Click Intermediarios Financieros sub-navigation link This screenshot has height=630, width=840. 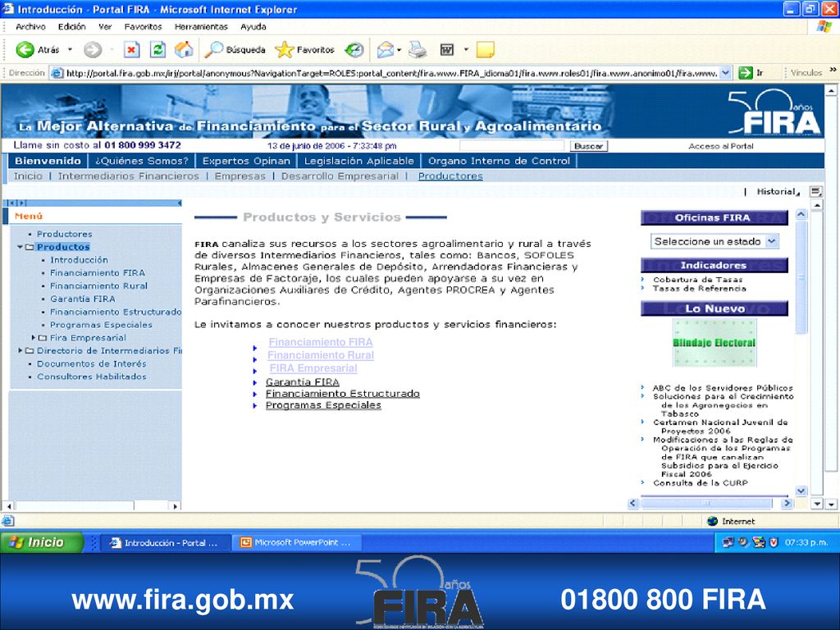128,176
